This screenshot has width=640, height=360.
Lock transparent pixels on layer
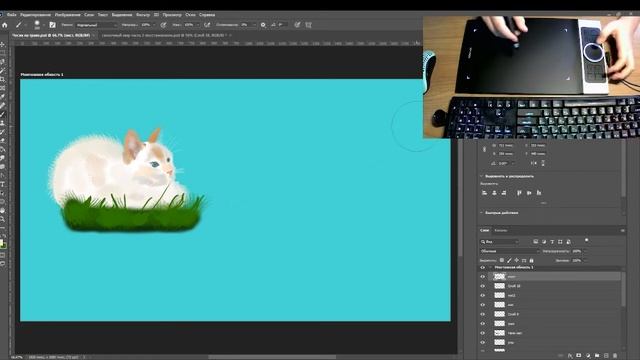point(502,260)
